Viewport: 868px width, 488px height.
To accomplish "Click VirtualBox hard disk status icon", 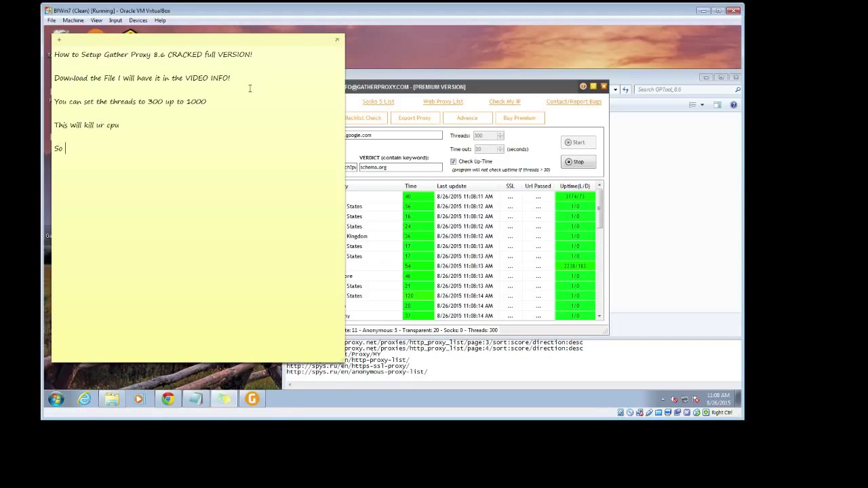I will click(x=620, y=412).
